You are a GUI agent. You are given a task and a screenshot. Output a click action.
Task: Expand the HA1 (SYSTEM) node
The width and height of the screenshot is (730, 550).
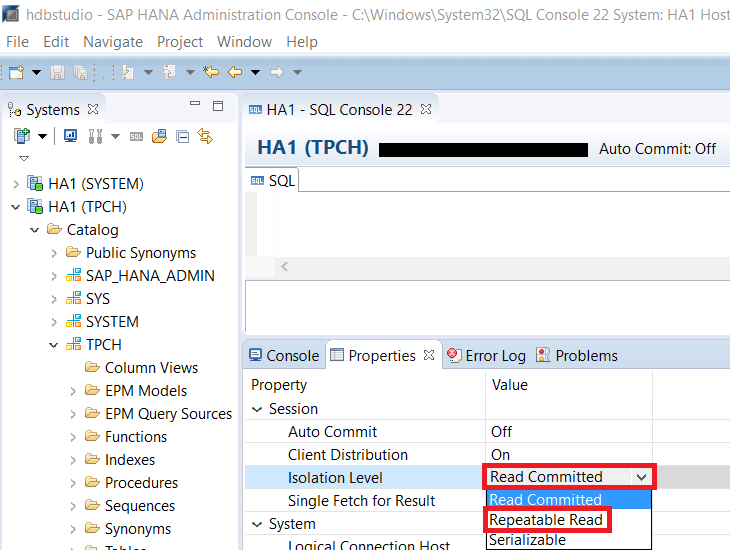[x=16, y=184]
